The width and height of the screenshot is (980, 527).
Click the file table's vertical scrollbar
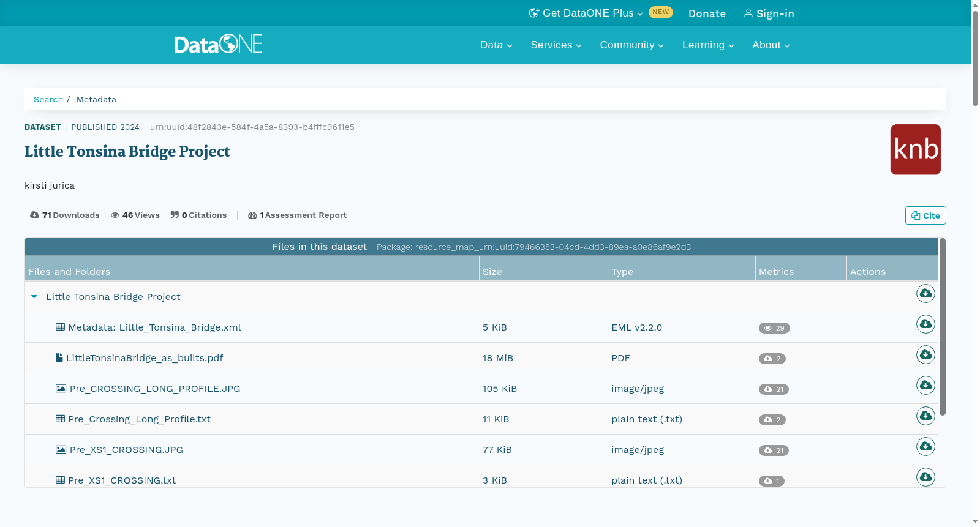(x=943, y=327)
